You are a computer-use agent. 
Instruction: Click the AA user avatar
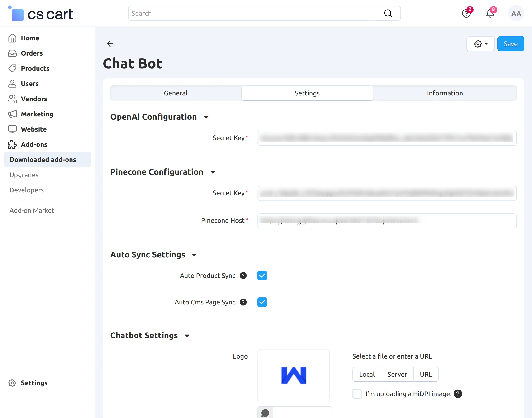[516, 13]
